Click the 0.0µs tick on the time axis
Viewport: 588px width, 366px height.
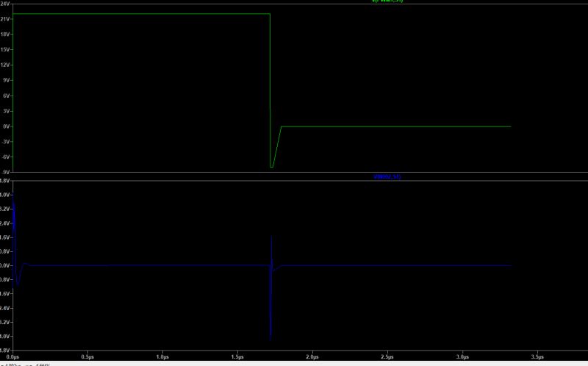tap(12, 357)
